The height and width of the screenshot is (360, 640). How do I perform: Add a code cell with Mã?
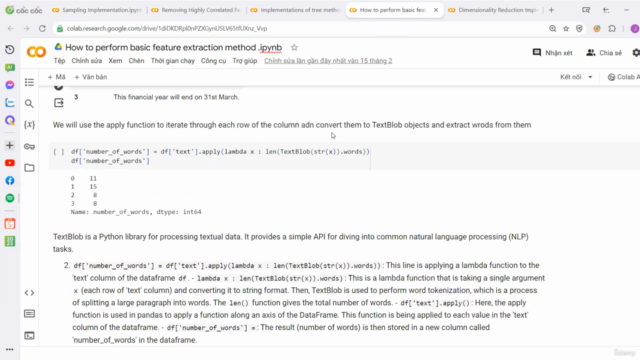pos(56,77)
